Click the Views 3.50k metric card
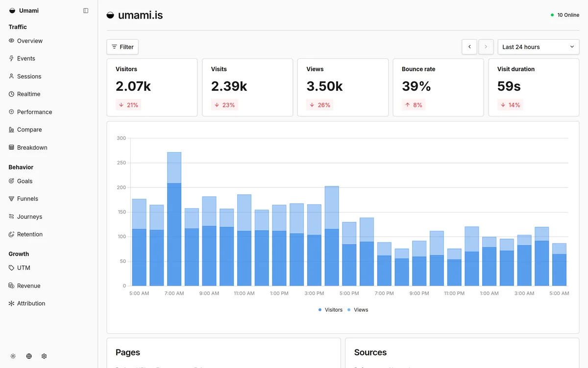Screen dimensions: 588x368 pos(343,87)
